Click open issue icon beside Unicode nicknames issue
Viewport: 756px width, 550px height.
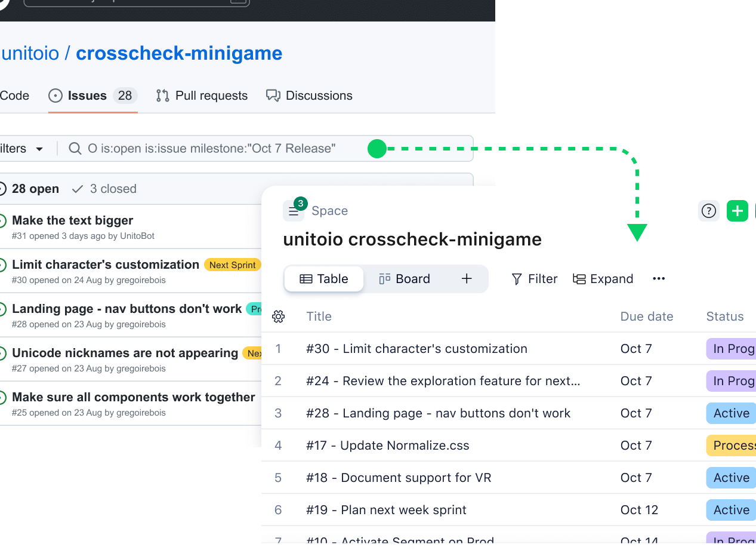click(2, 353)
